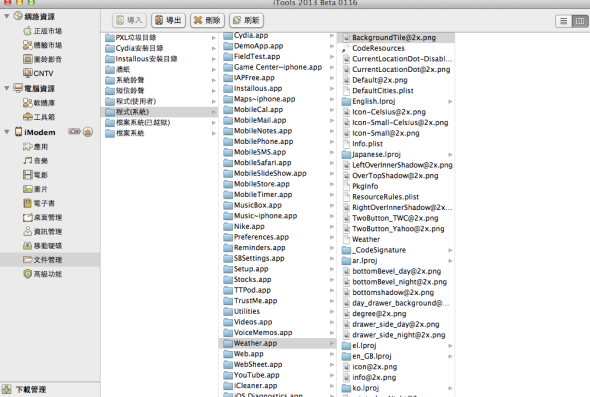Expand arrow for Cydia安裝目錄 folder
This screenshot has width=590, height=397.
click(x=213, y=48)
